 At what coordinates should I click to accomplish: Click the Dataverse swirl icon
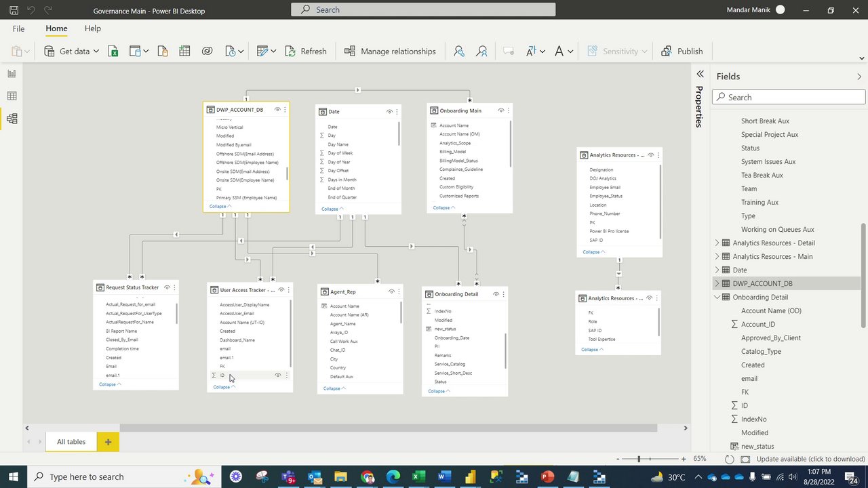[x=208, y=52]
